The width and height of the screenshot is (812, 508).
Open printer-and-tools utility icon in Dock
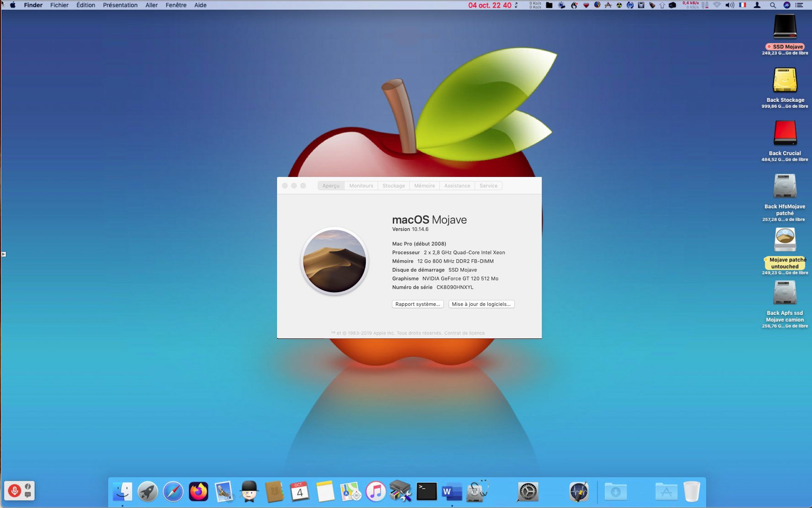coord(401,492)
